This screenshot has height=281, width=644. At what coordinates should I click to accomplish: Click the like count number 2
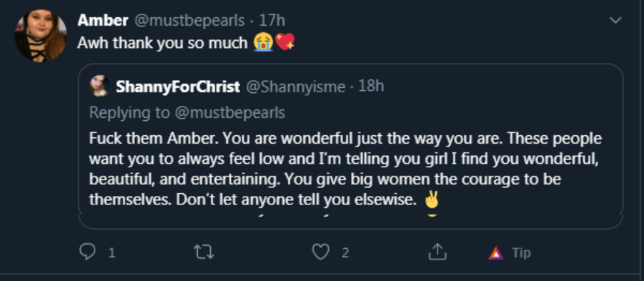tap(345, 253)
